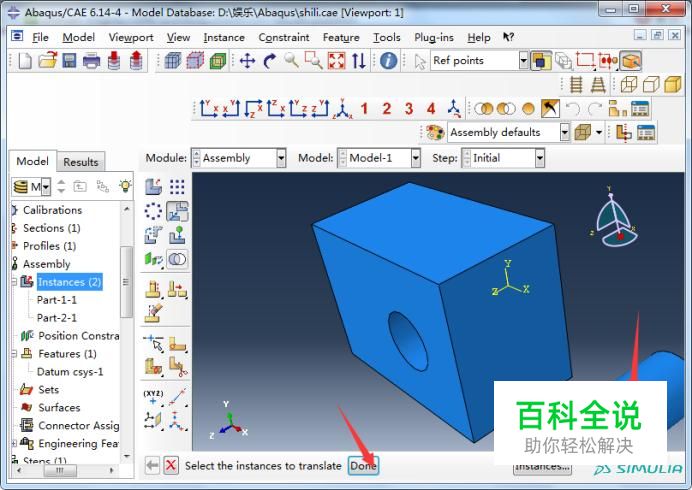Select the Create Datum Point tool
The image size is (692, 490).
coord(153,396)
